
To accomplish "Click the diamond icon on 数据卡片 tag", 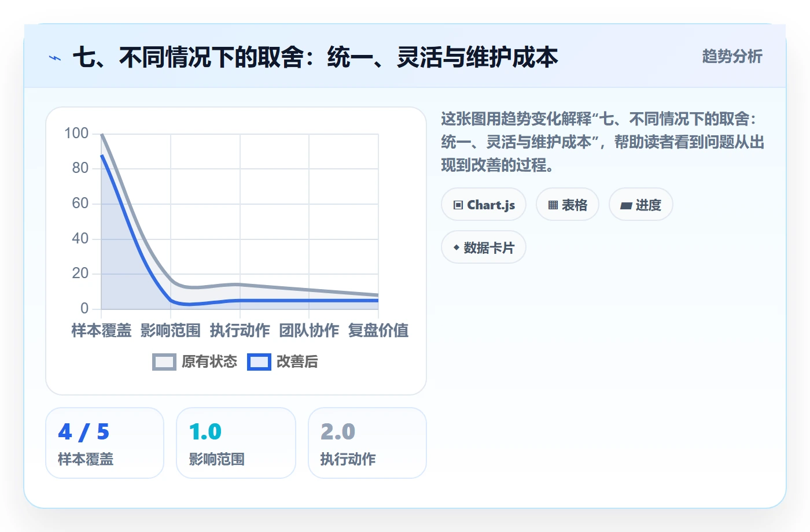I will click(456, 247).
